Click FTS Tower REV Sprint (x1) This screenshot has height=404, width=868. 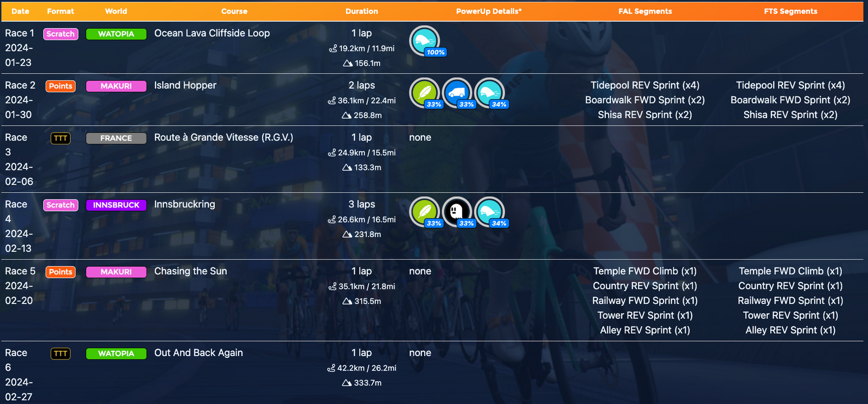(x=790, y=315)
